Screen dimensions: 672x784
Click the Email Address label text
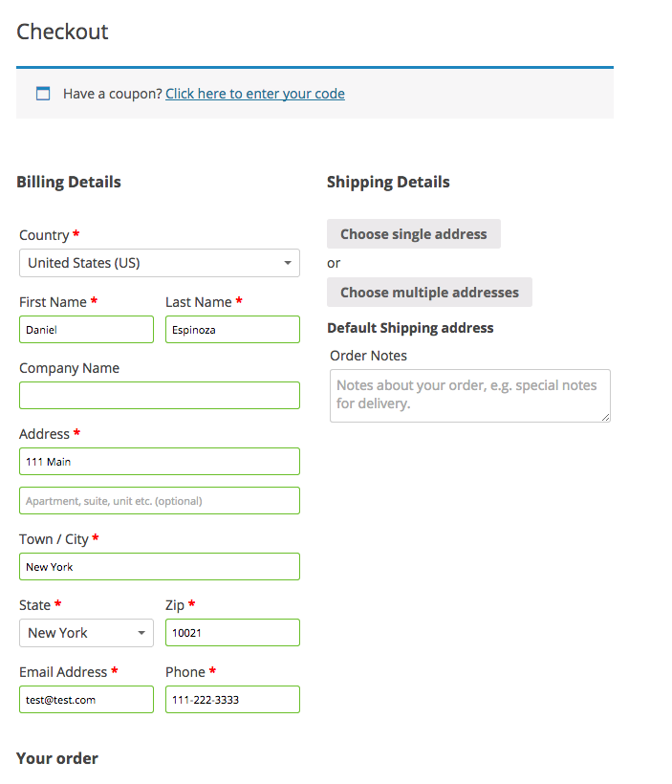pos(63,672)
